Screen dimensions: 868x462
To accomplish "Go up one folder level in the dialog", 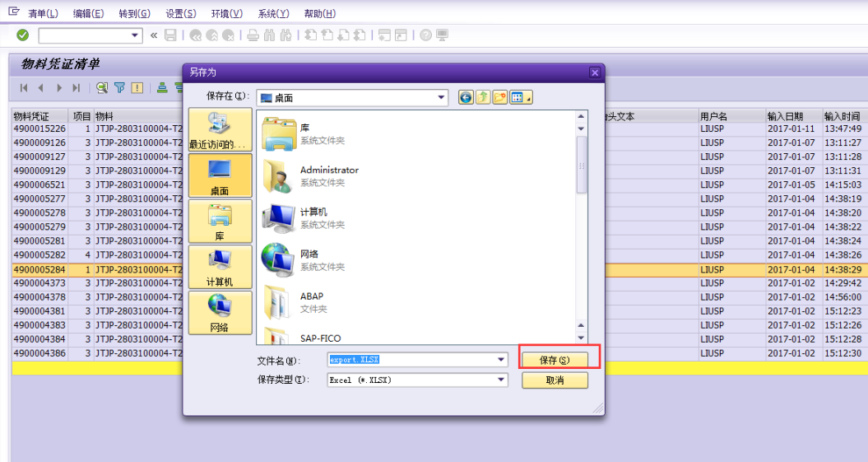I will tap(483, 97).
